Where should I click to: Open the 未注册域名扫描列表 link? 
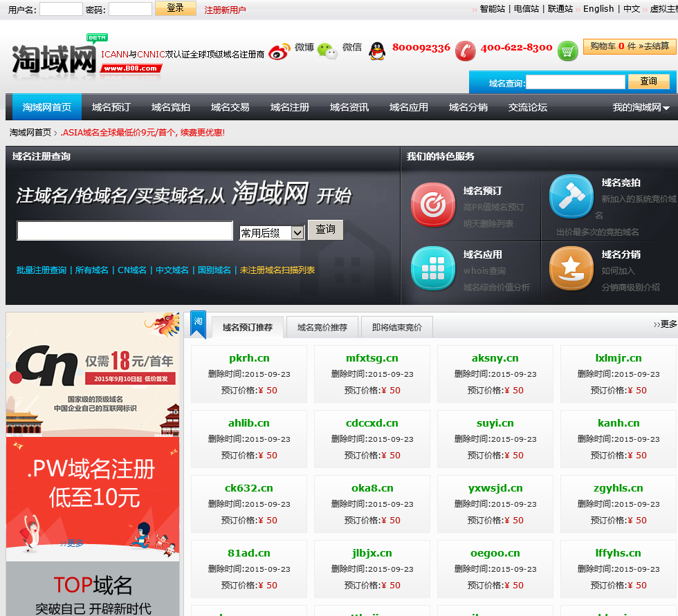[277, 270]
